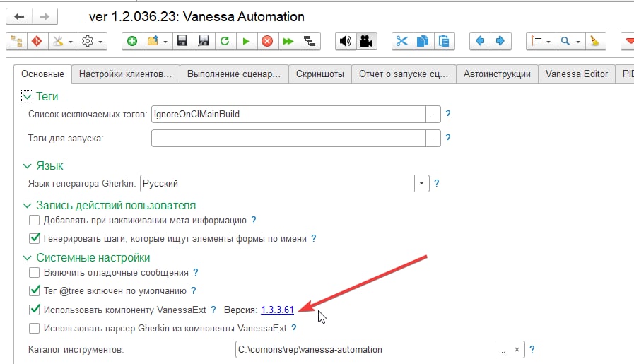Collapse the Язык section
Screen dimensions: 634x364
(x=27, y=166)
